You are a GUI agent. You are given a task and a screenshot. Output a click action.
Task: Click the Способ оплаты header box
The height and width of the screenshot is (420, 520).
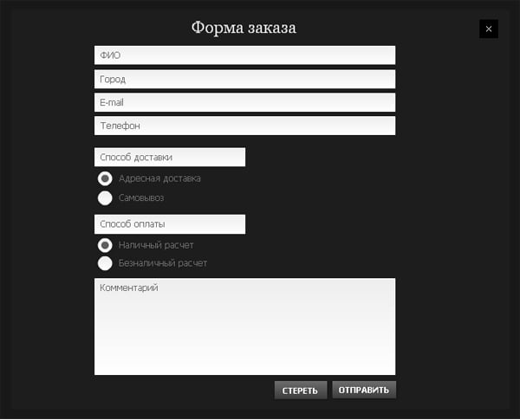click(x=170, y=224)
